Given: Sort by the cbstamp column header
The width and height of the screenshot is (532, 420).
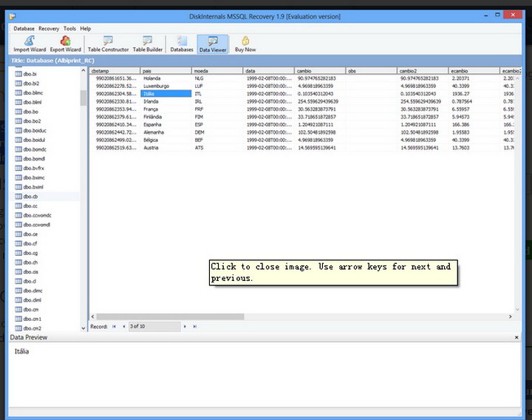Looking at the screenshot, I should [x=115, y=71].
